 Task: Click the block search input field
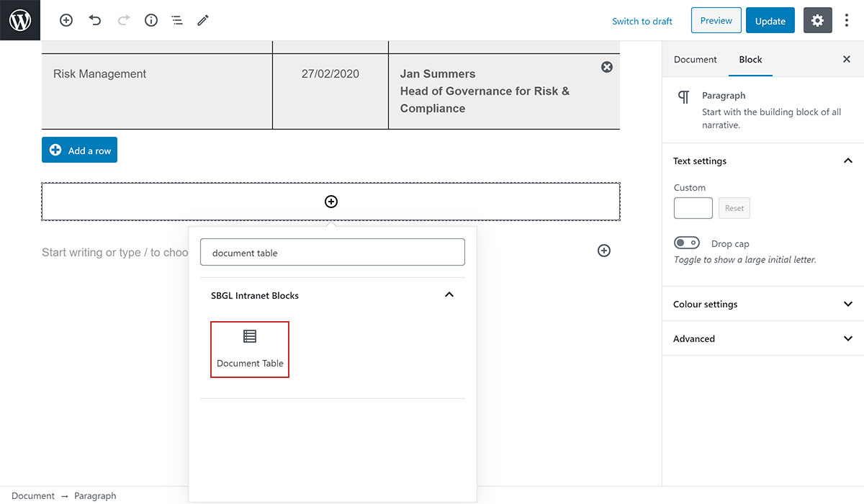click(332, 253)
